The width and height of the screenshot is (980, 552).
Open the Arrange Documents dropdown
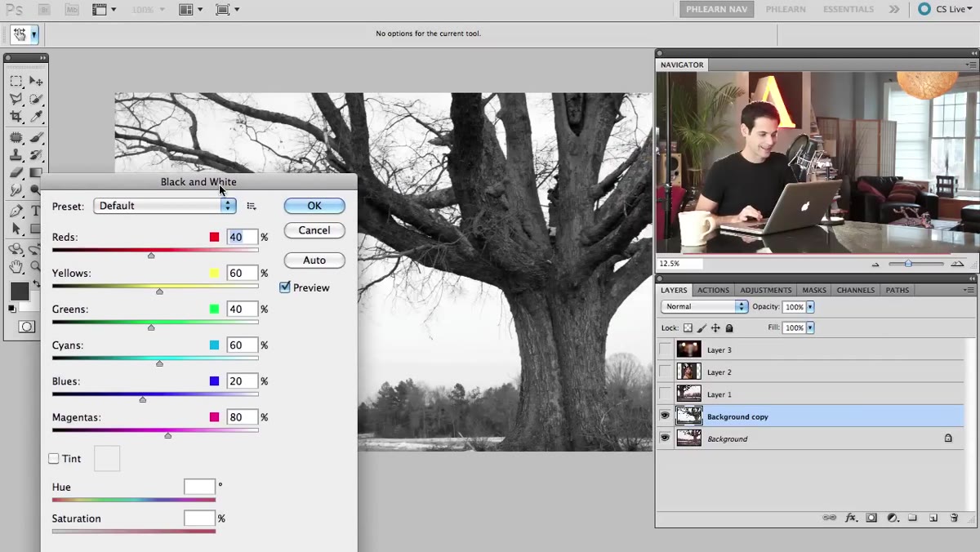tap(191, 10)
